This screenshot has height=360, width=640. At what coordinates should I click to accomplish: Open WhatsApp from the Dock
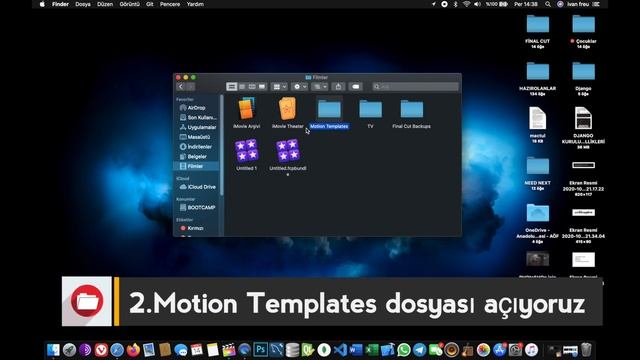[404, 350]
